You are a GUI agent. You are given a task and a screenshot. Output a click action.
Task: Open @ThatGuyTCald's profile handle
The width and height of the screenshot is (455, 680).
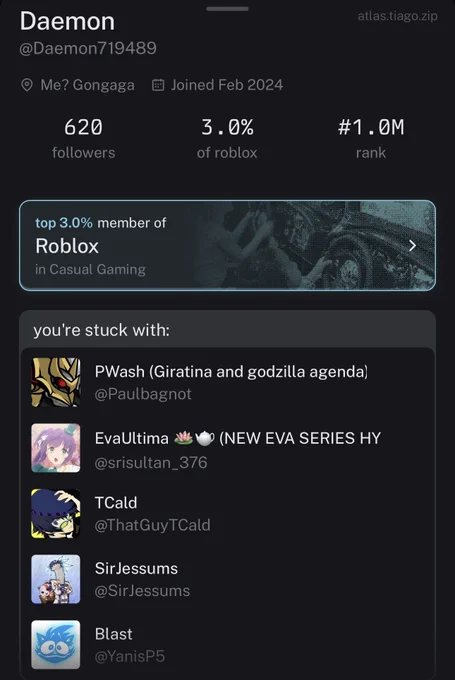tap(153, 525)
